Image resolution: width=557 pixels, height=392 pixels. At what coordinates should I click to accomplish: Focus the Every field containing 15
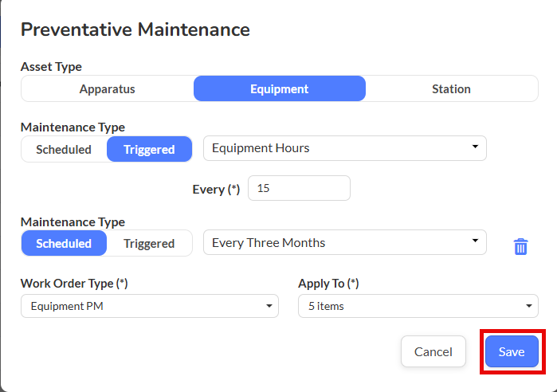tap(299, 188)
